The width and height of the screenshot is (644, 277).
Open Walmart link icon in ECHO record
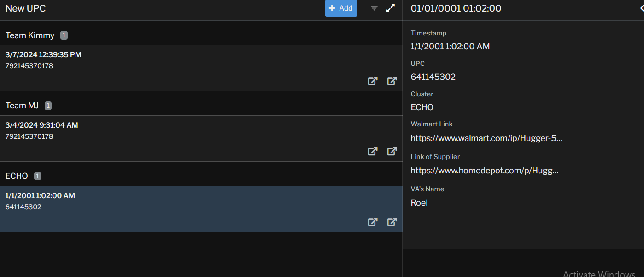pos(373,222)
